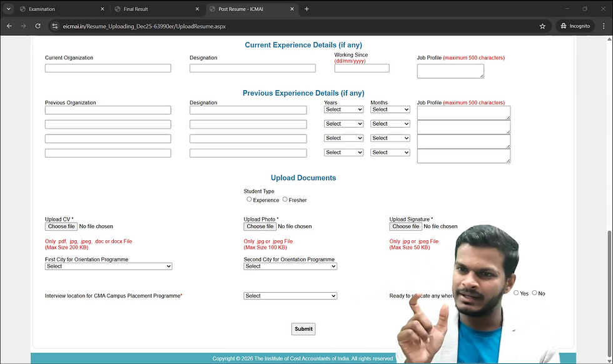613x364 pixels.
Task: Click Choose file under Upload Photo
Action: point(260,226)
